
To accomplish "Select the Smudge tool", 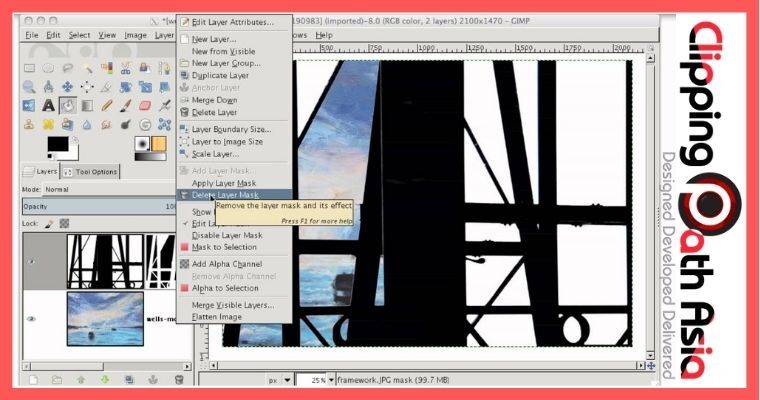I will click(107, 125).
